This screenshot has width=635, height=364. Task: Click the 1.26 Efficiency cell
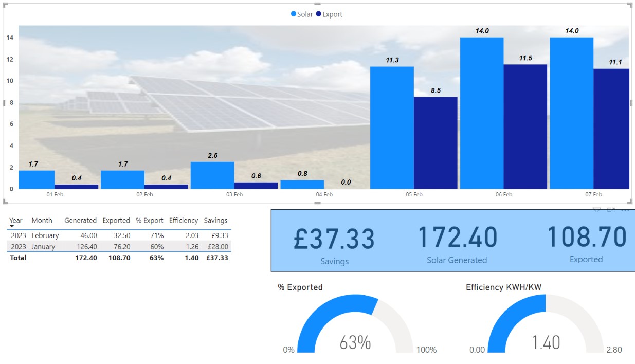pyautogui.click(x=191, y=247)
